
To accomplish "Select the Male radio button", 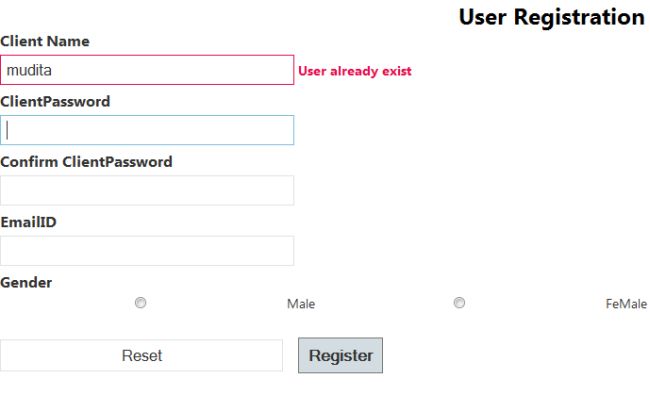I will pyautogui.click(x=141, y=303).
